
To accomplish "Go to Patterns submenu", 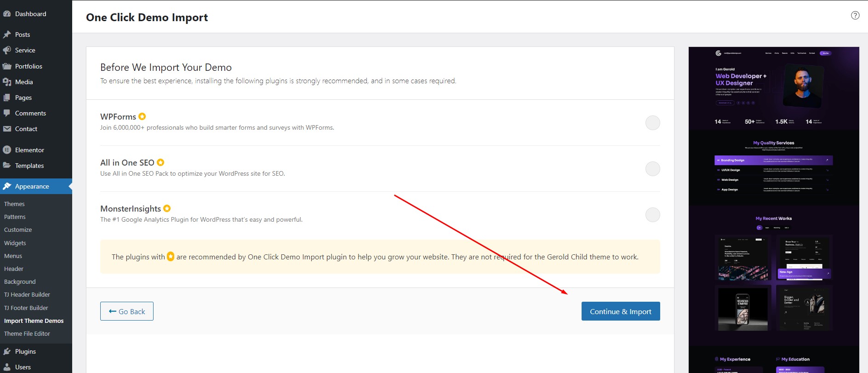I will (x=15, y=217).
